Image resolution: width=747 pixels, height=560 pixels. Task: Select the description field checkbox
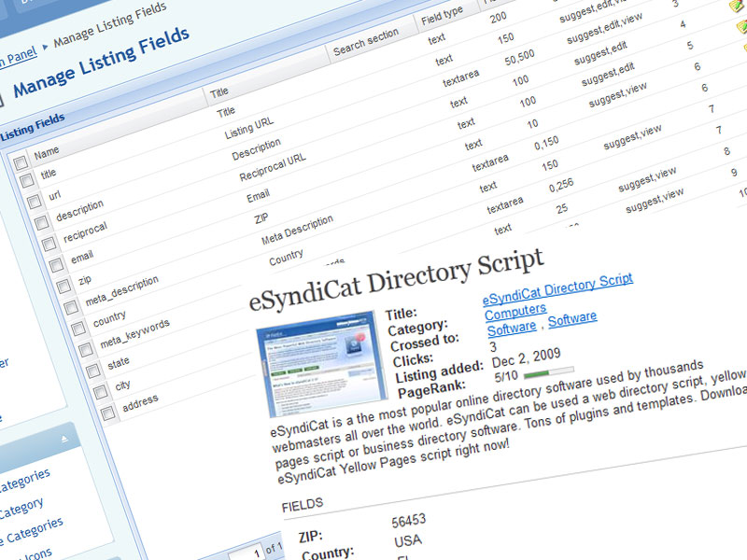click(41, 222)
